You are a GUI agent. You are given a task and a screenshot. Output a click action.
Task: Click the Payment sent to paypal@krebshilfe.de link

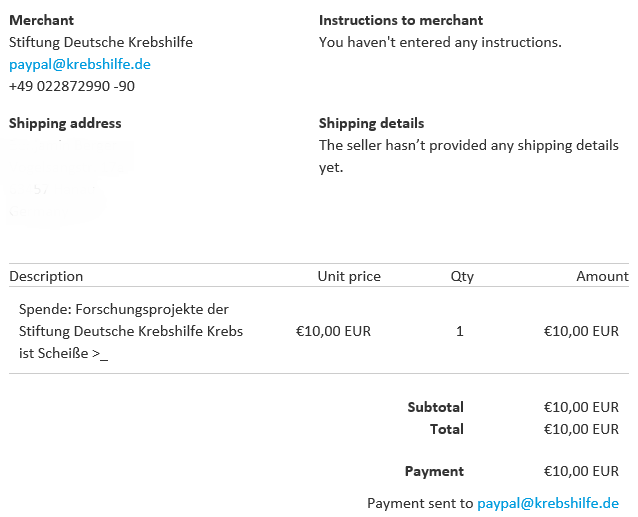pos(548,503)
